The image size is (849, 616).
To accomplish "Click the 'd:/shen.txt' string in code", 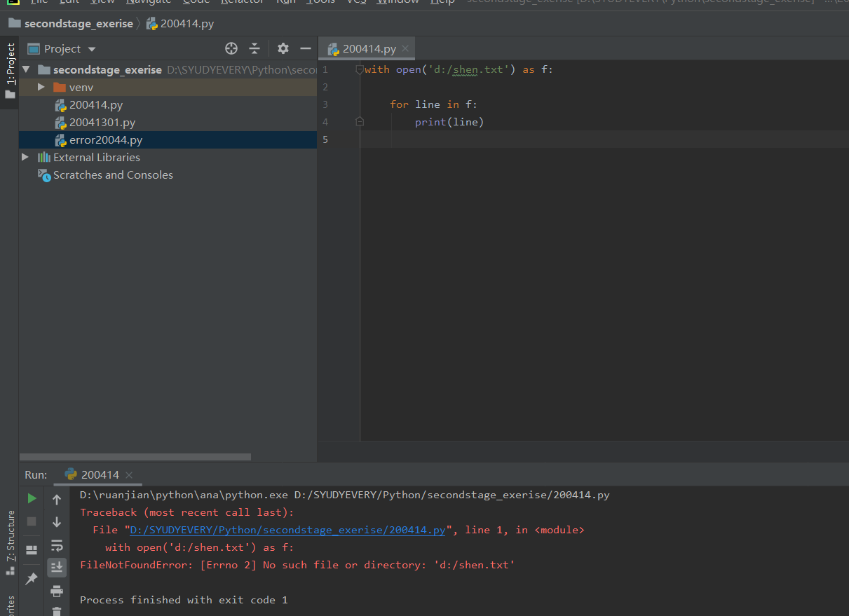I will click(x=468, y=69).
